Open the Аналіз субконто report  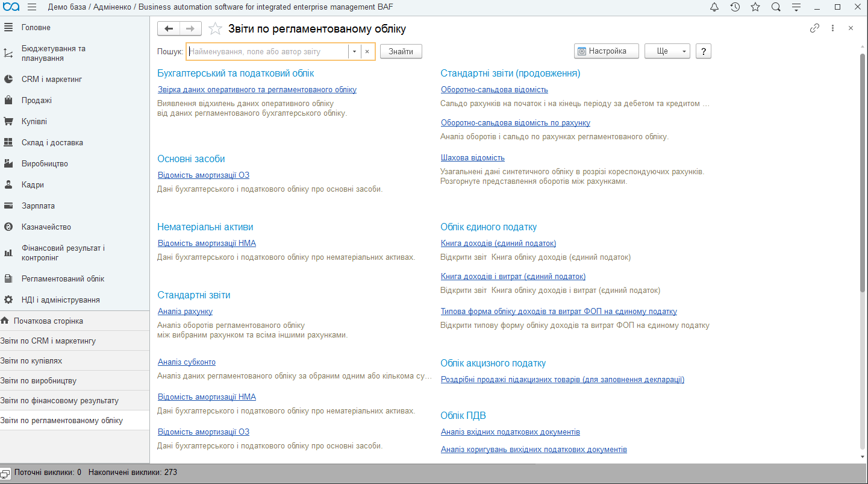pos(187,362)
